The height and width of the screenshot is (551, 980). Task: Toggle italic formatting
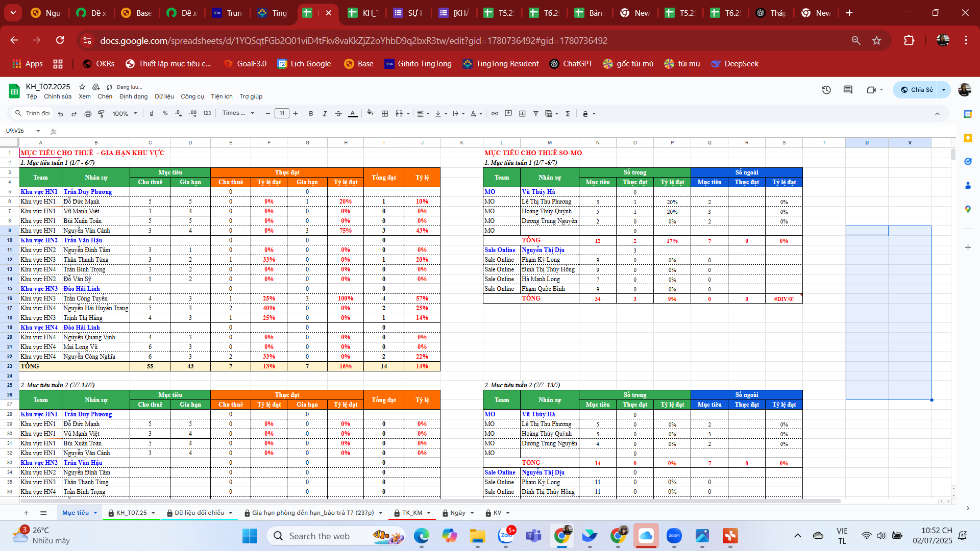click(x=325, y=114)
